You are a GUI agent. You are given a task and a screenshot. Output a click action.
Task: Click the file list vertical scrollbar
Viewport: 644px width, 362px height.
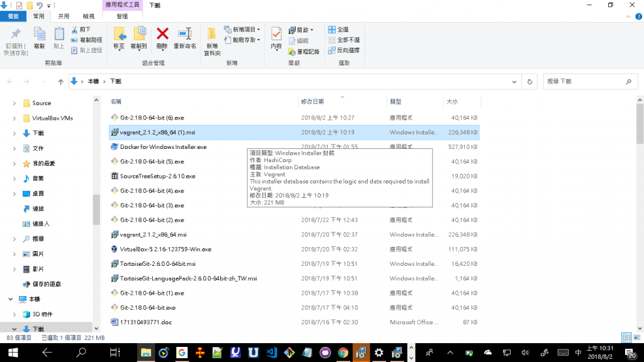[640, 123]
